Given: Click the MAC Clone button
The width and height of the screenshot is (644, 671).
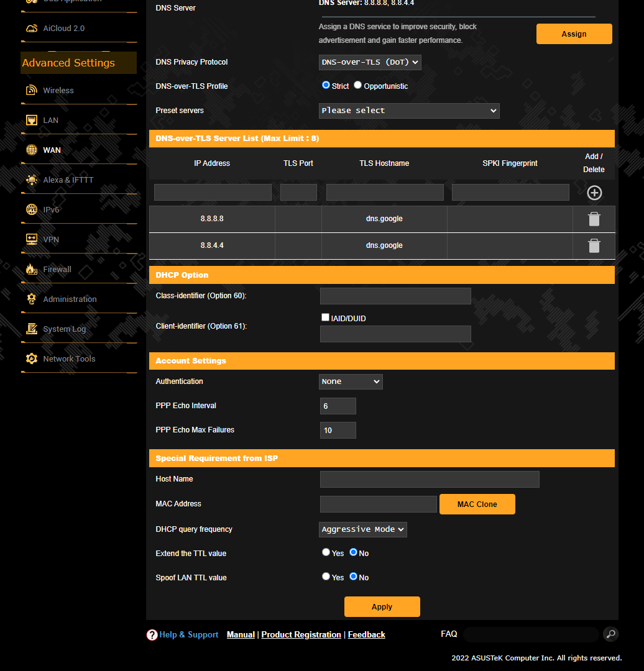Looking at the screenshot, I should [477, 504].
